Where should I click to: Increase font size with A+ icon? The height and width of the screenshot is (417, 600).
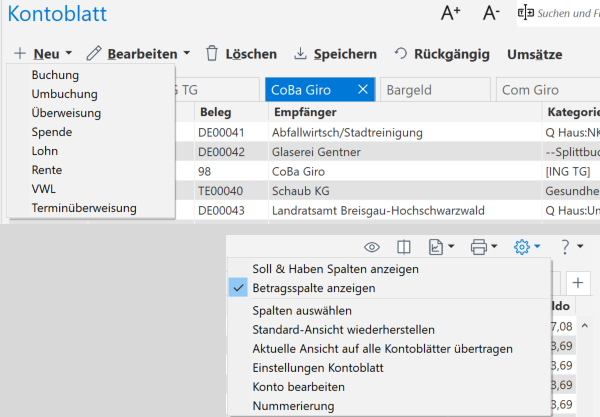(x=451, y=13)
